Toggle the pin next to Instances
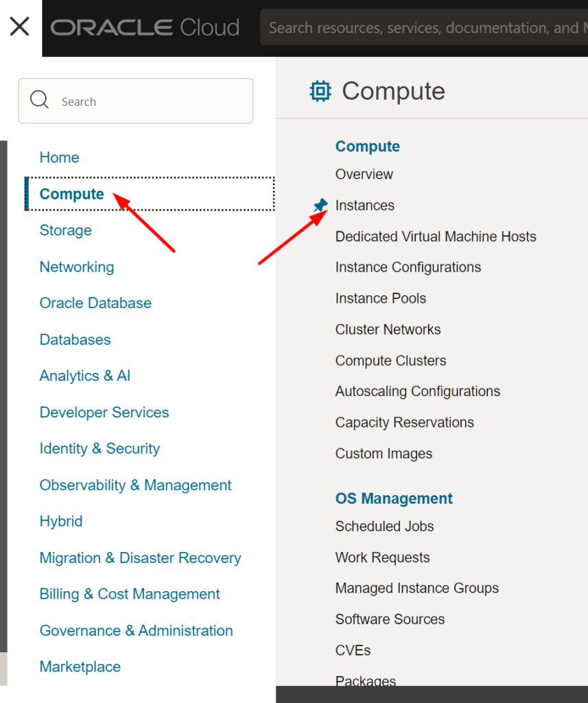Image resolution: width=588 pixels, height=703 pixels. [320, 204]
